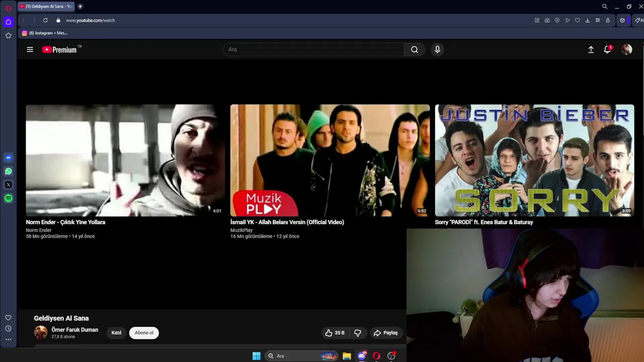Click the YouTube search box (Ara)
The image size is (644, 362).
tap(313, 49)
